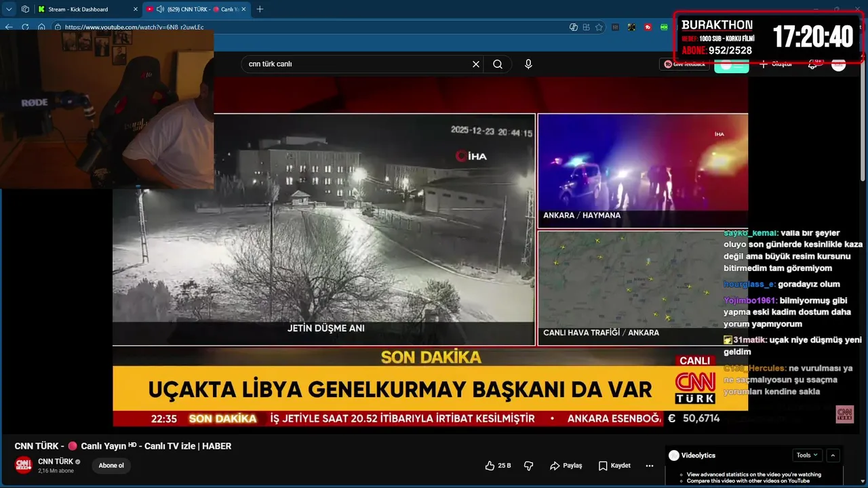Open a new browser tab

click(x=260, y=9)
